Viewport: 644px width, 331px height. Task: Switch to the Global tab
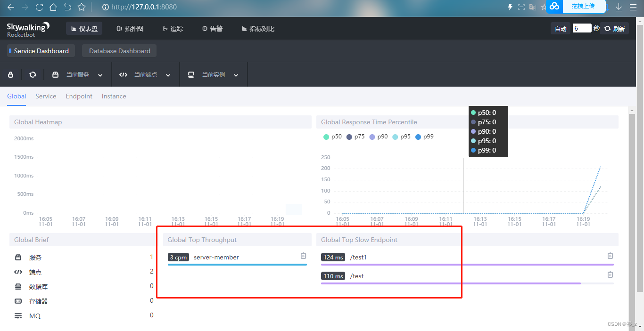pyautogui.click(x=17, y=96)
